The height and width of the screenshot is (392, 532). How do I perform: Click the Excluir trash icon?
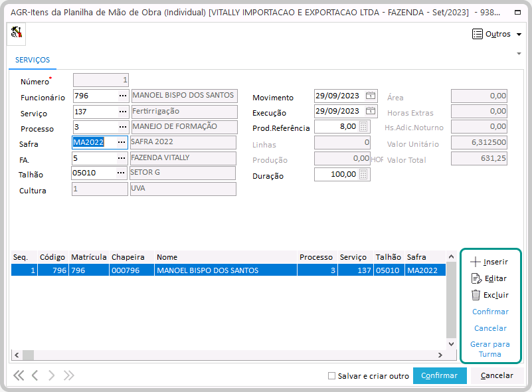pos(476,294)
